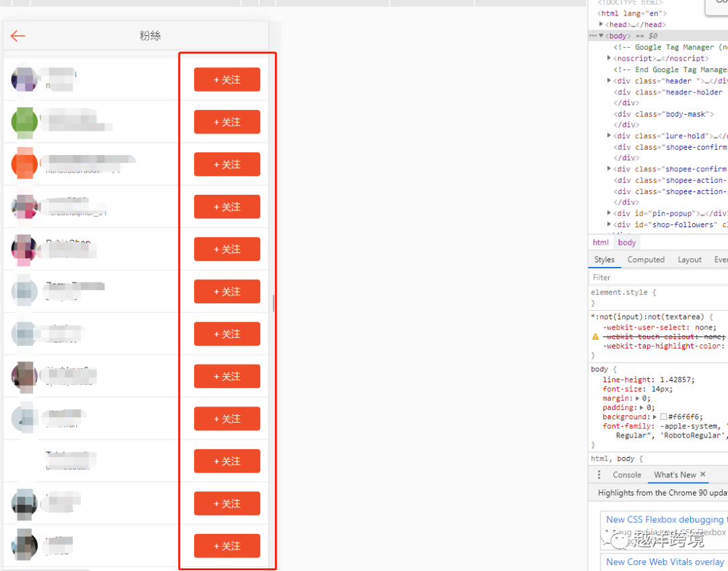Viewport: 728px width, 571px height.
Task: Open the drawer three-dot menu beside Console
Action: [x=599, y=475]
